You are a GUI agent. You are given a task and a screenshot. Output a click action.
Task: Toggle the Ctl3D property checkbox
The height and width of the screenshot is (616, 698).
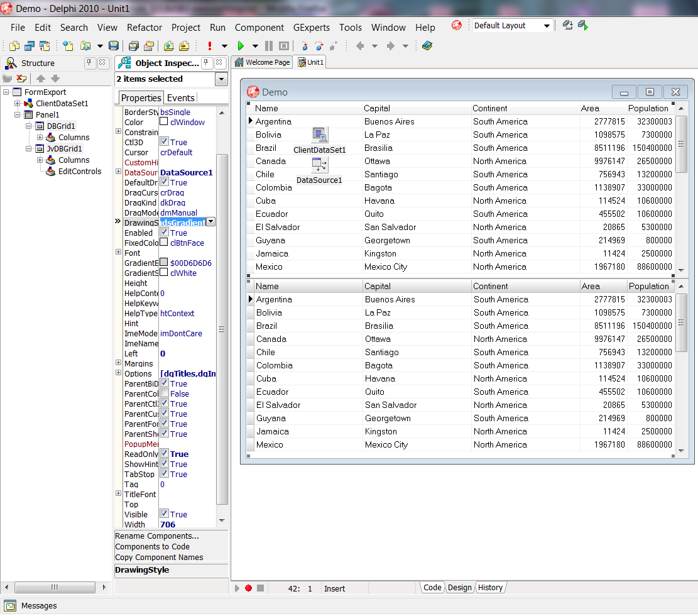pos(164,142)
